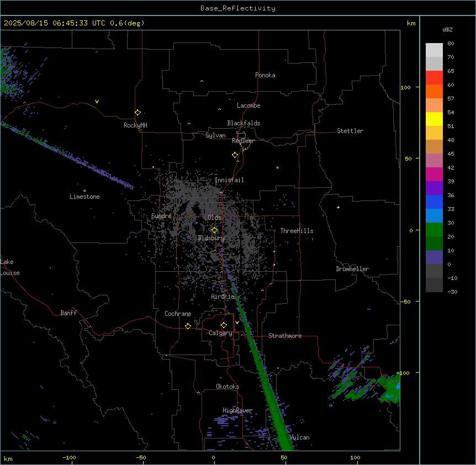476x465 pixels.
Task: Click the legend value -30
Action: click(452, 292)
